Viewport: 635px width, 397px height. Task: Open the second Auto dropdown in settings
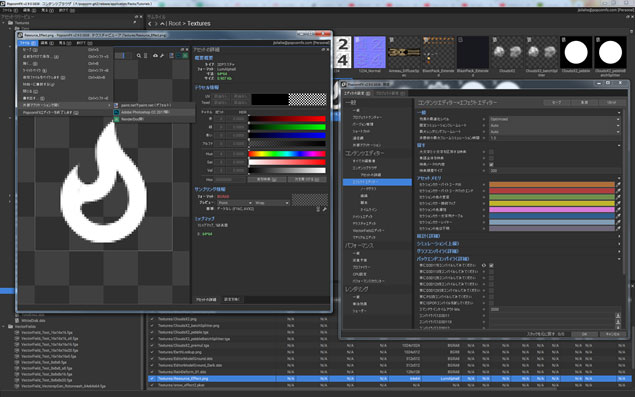click(554, 132)
